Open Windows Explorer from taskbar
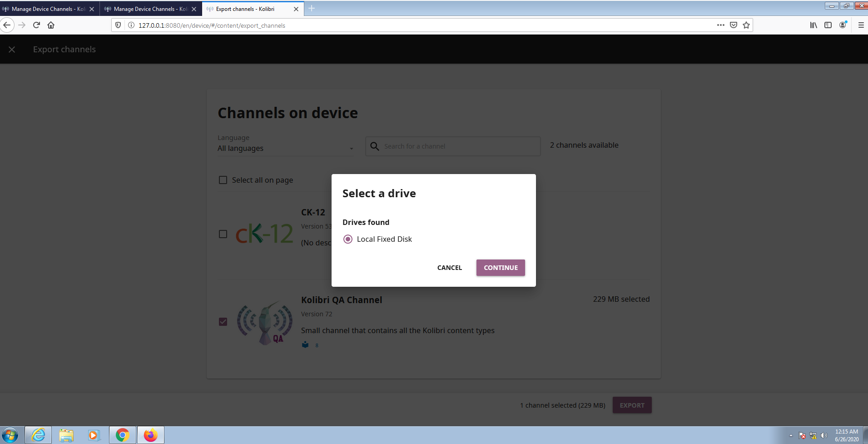Viewport: 868px width, 444px height. click(66, 435)
